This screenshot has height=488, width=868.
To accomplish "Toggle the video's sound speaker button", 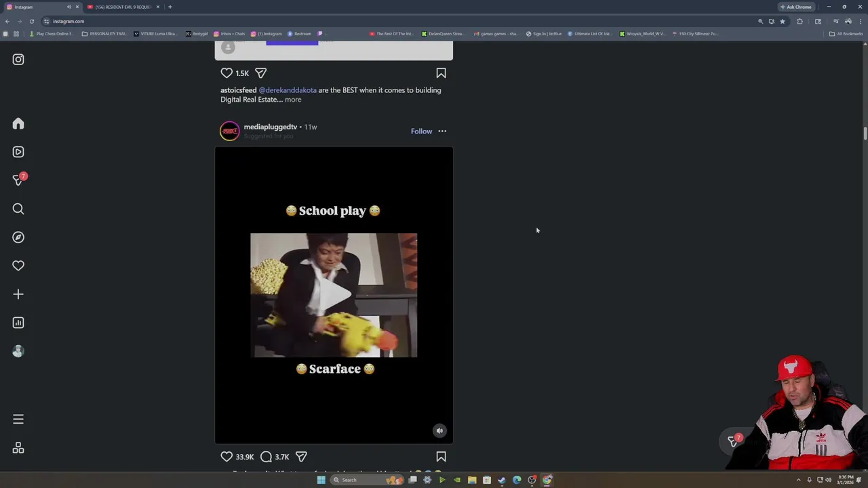I will pyautogui.click(x=439, y=430).
